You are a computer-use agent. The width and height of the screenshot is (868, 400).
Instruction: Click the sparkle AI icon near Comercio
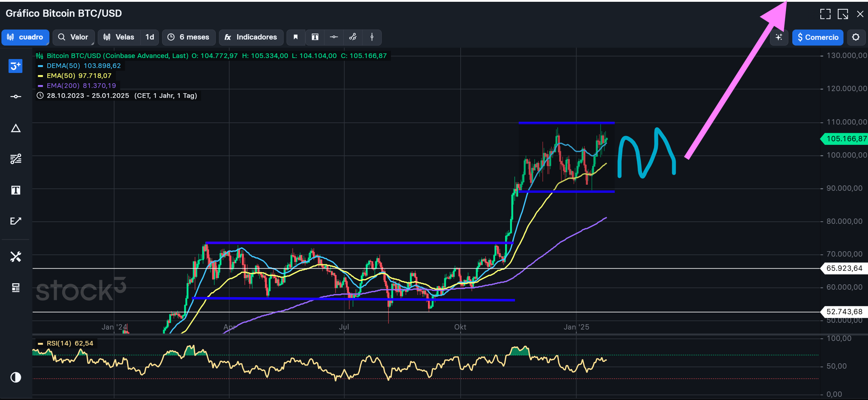779,37
